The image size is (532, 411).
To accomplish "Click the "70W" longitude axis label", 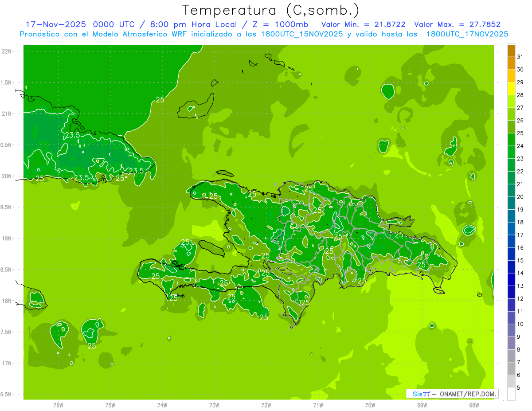I will [370, 405].
